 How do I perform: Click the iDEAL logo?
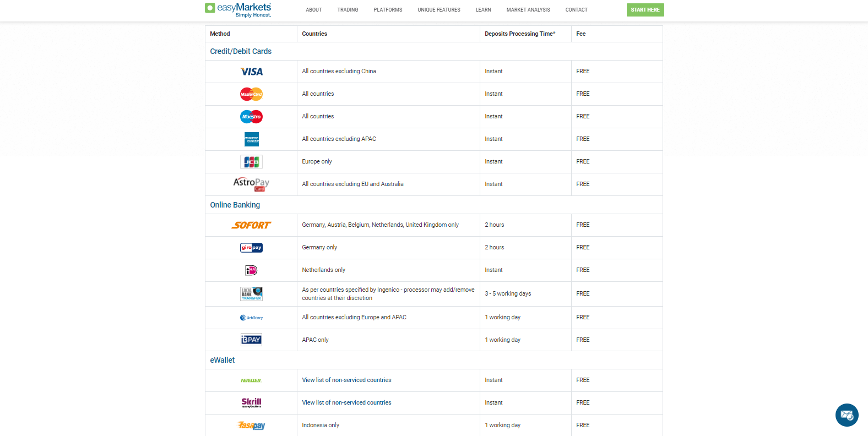pyautogui.click(x=251, y=270)
